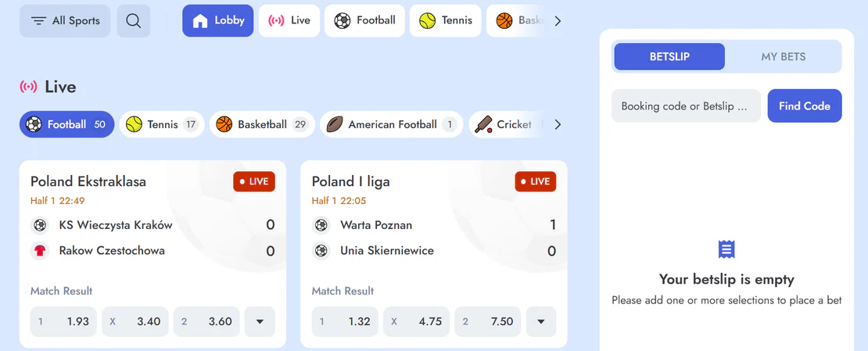This screenshot has height=351, width=868.
Task: Open the Football tab in the top bar
Action: coord(365,21)
